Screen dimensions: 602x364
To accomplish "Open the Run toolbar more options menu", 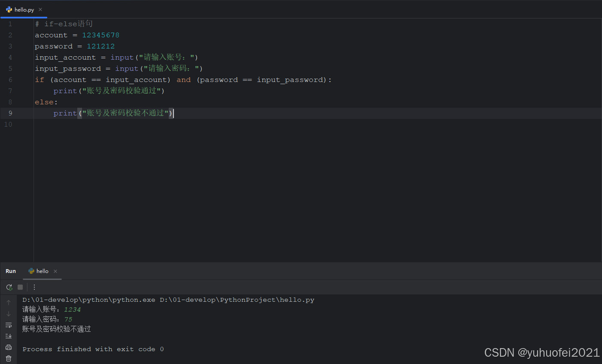I will pyautogui.click(x=34, y=287).
